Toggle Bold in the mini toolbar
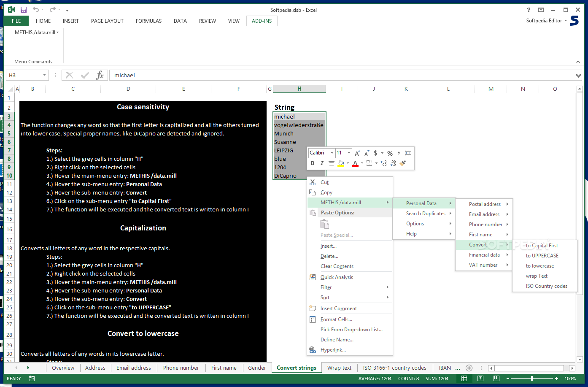 point(313,163)
